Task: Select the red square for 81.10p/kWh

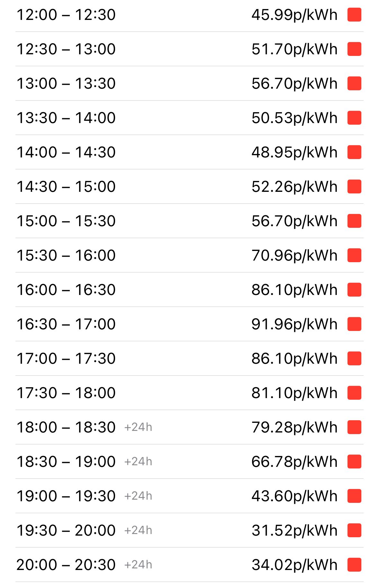Action: click(354, 393)
